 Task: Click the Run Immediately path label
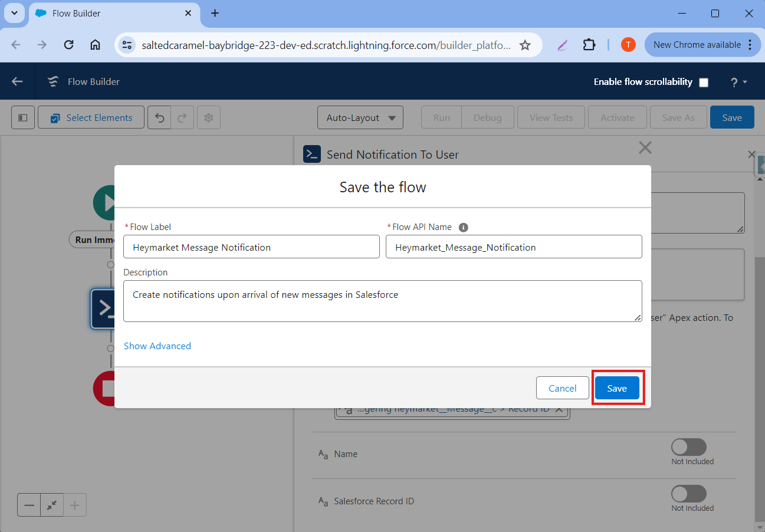[x=92, y=239]
